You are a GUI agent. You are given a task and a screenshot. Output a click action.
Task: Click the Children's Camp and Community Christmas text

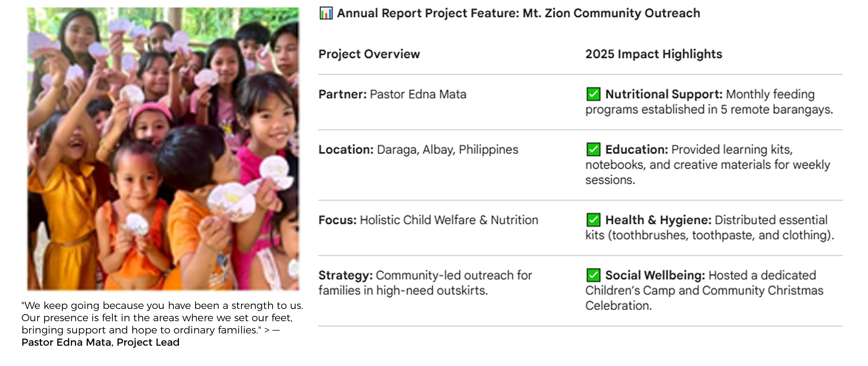pyautogui.click(x=704, y=291)
